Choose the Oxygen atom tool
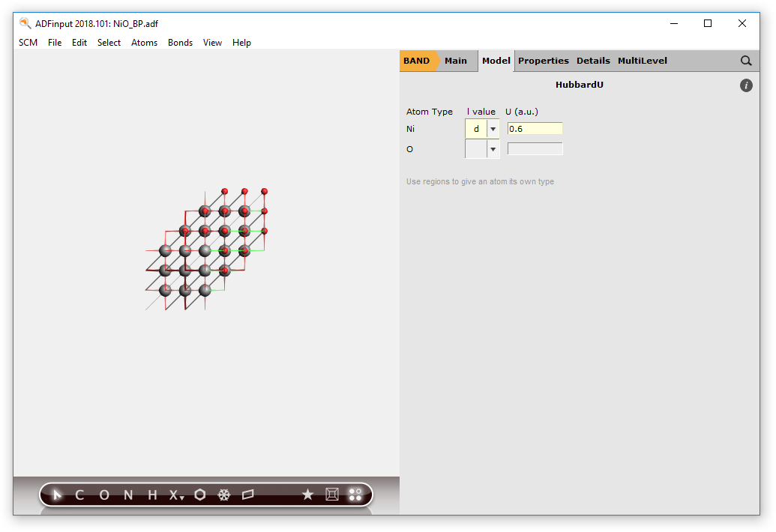 (104, 495)
